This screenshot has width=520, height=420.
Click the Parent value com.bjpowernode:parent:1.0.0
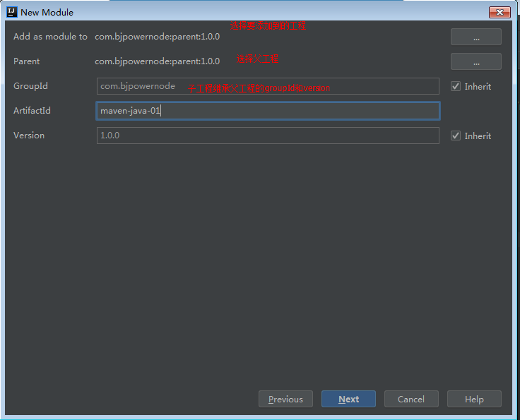pos(157,61)
